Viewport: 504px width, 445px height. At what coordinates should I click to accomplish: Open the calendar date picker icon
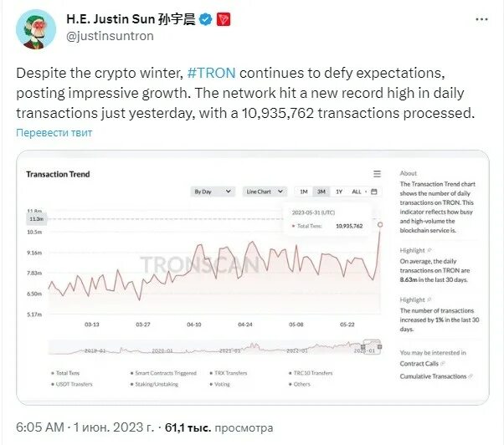[374, 192]
